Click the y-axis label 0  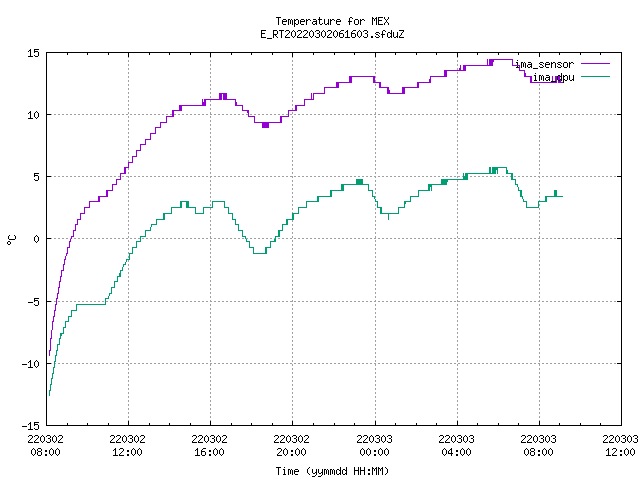click(36, 239)
